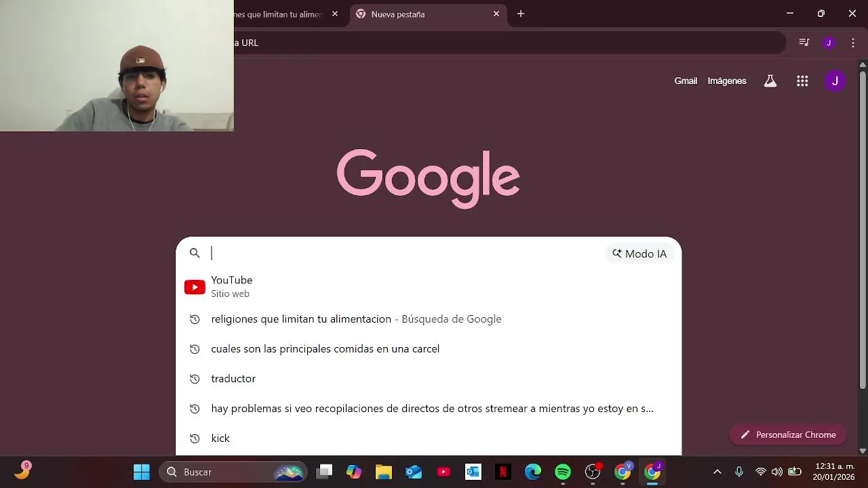Click the scrollbar down arrow
The width and height of the screenshot is (868, 488).
(863, 451)
